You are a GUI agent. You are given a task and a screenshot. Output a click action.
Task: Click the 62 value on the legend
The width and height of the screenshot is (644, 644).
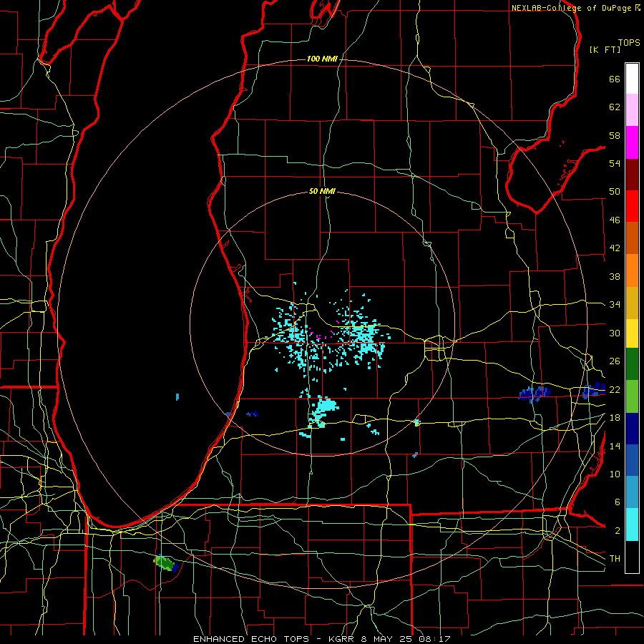[x=615, y=107]
